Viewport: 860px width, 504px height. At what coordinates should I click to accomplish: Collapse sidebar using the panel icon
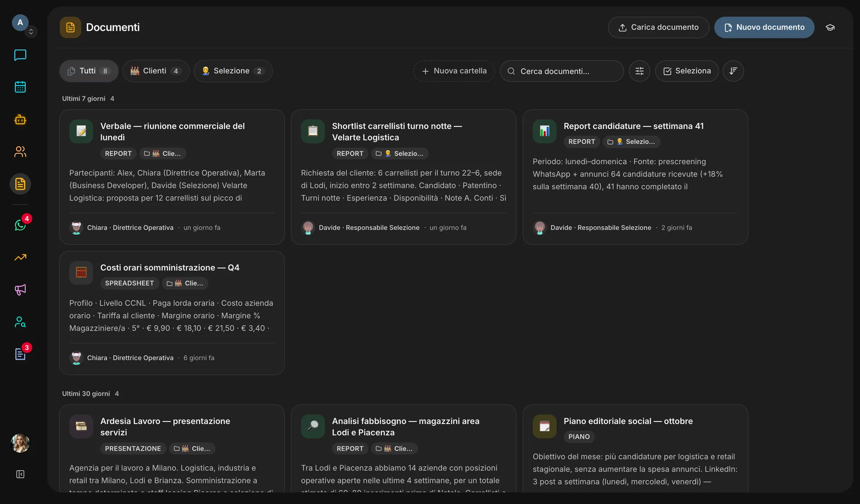(x=20, y=474)
